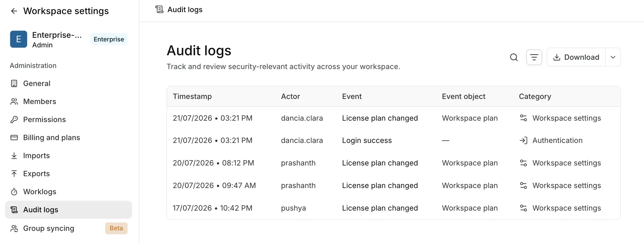Click the dash event object in Login row
644x243 pixels.
tap(446, 140)
